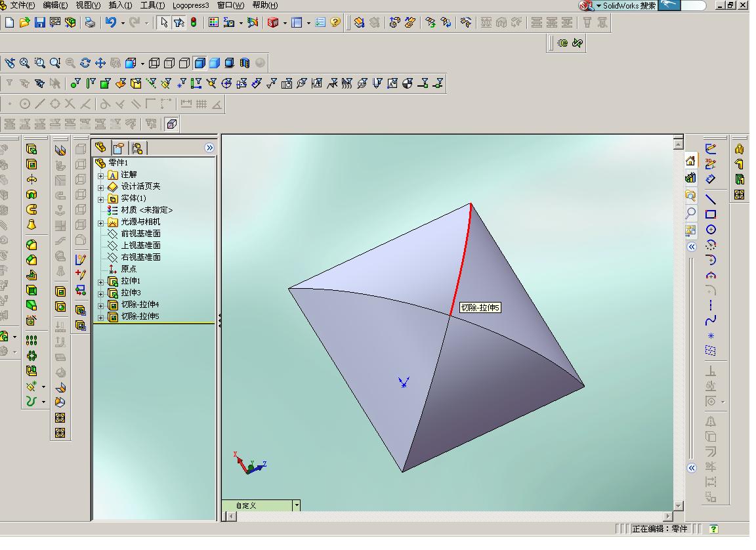This screenshot has width=756, height=550.
Task: Open the undo history dropdown arrow
Action: click(x=123, y=23)
